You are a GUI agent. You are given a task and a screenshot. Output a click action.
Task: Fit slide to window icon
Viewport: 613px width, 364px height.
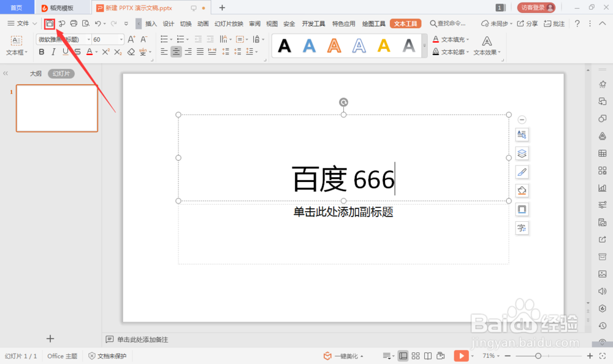tap(603, 356)
